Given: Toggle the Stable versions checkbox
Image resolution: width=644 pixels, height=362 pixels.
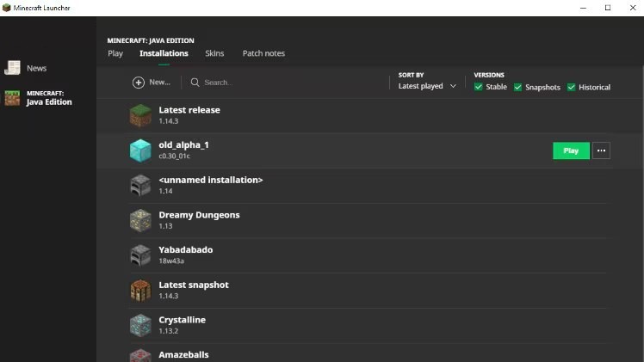Looking at the screenshot, I should [x=479, y=87].
